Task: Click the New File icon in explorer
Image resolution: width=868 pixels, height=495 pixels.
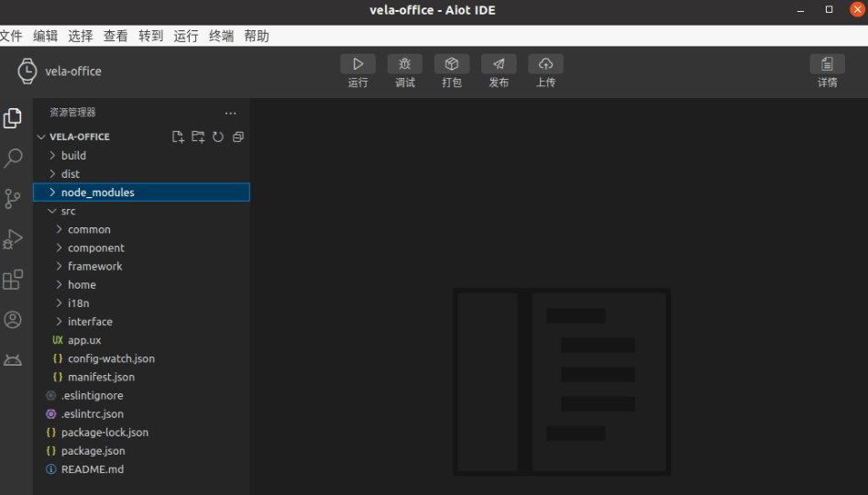Action: click(178, 137)
